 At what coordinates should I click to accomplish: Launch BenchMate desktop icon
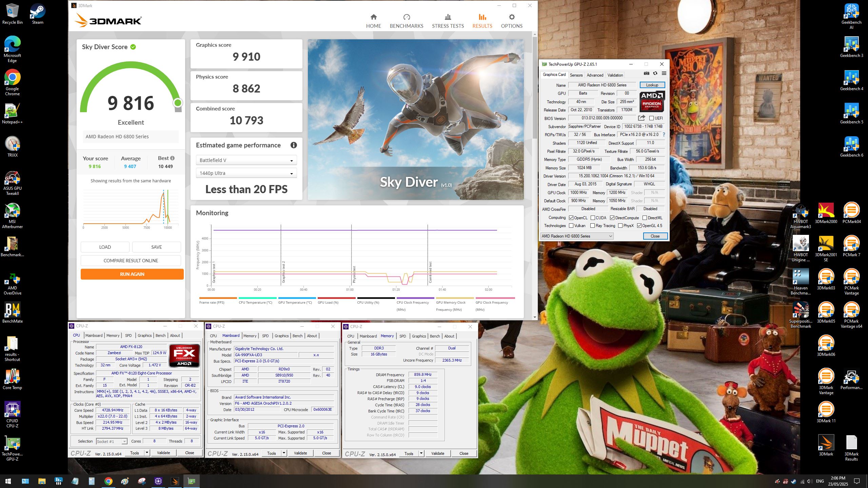(x=12, y=312)
